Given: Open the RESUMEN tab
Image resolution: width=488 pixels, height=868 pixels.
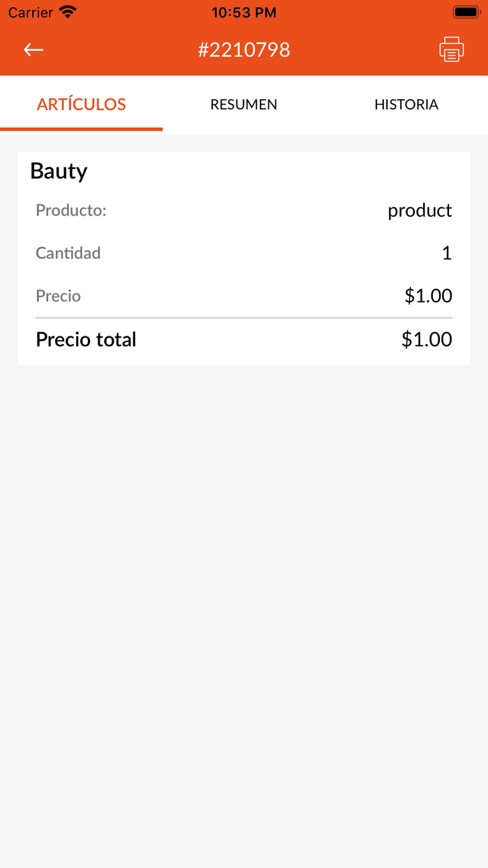Looking at the screenshot, I should click(244, 105).
